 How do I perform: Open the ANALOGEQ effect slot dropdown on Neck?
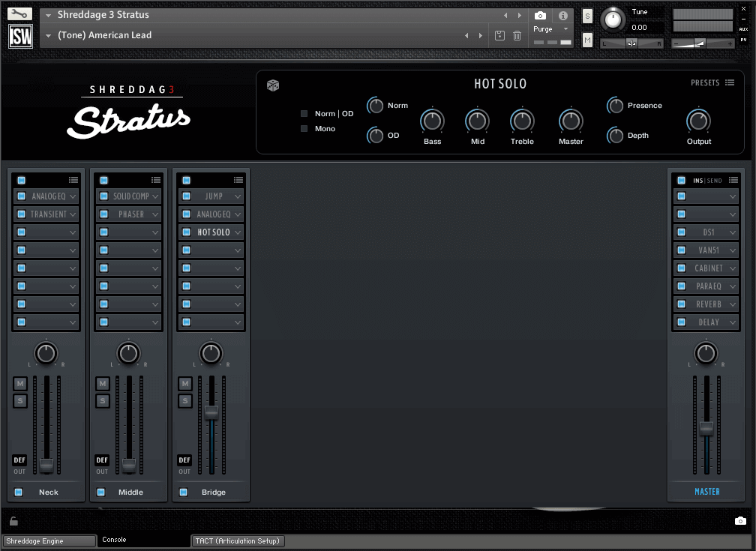click(x=46, y=196)
